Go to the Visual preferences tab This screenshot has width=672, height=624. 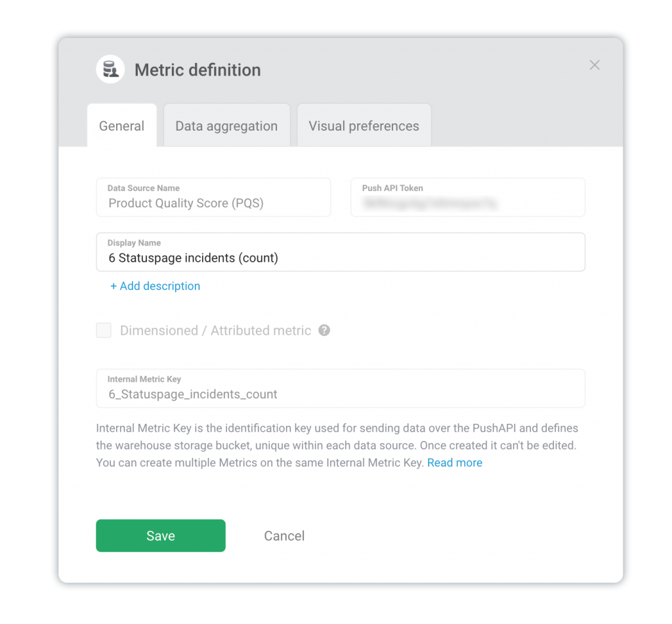pos(364,126)
